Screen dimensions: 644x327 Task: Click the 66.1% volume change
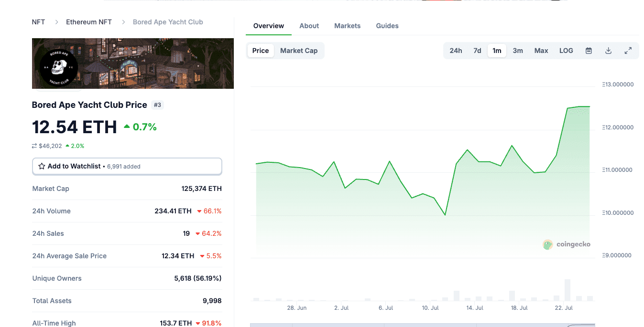209,211
